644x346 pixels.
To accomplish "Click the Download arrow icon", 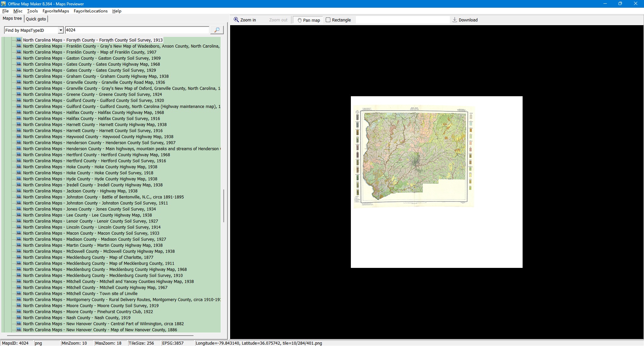I will click(454, 20).
